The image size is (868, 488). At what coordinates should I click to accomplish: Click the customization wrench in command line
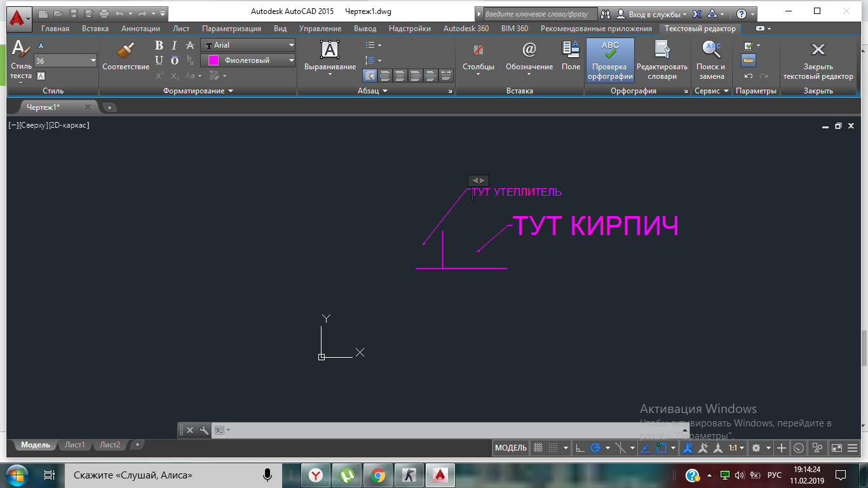[204, 430]
